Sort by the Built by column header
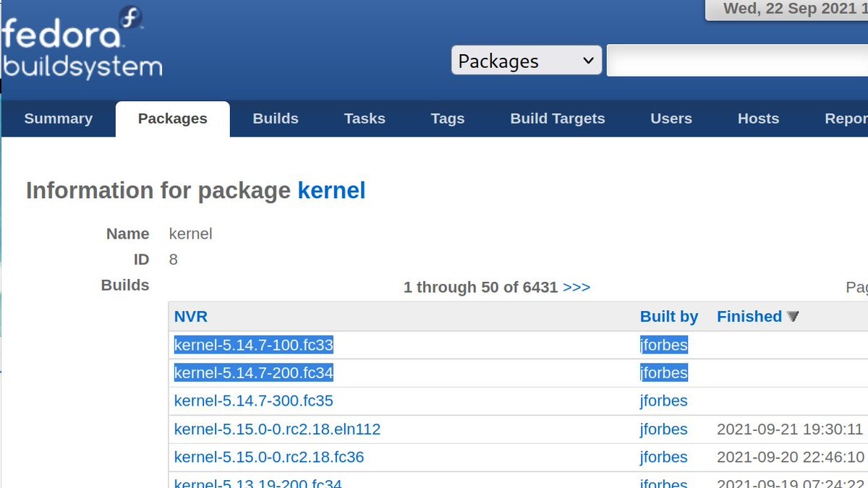Image resolution: width=868 pixels, height=488 pixels. click(x=669, y=317)
